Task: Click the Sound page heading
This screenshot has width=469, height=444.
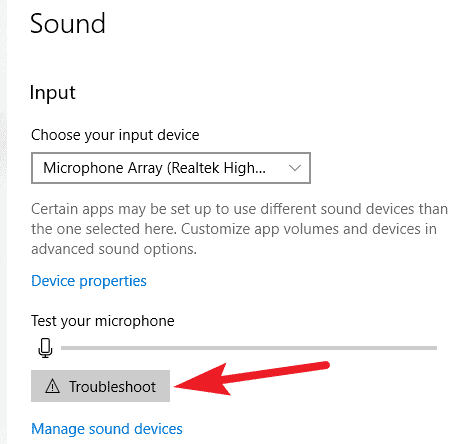Action: click(68, 24)
